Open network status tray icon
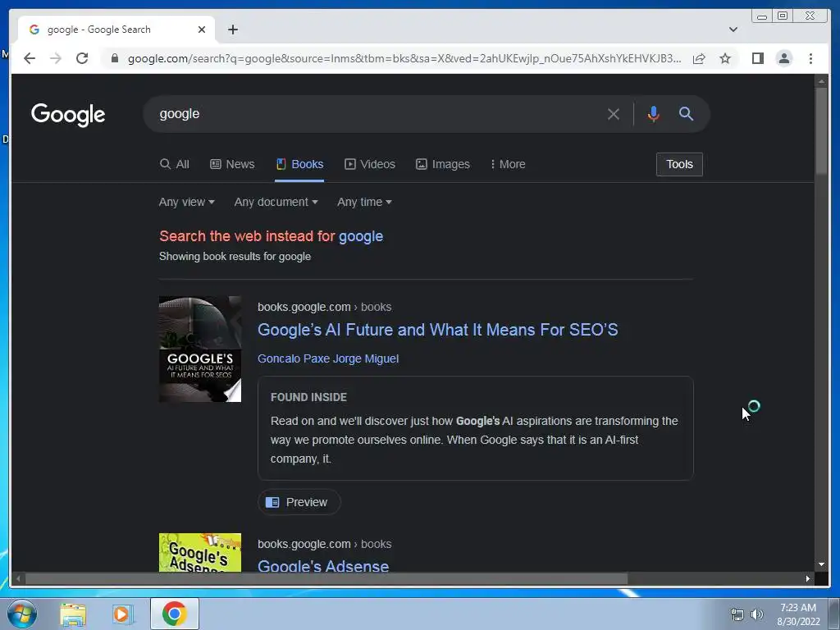840x630 pixels. pyautogui.click(x=737, y=614)
